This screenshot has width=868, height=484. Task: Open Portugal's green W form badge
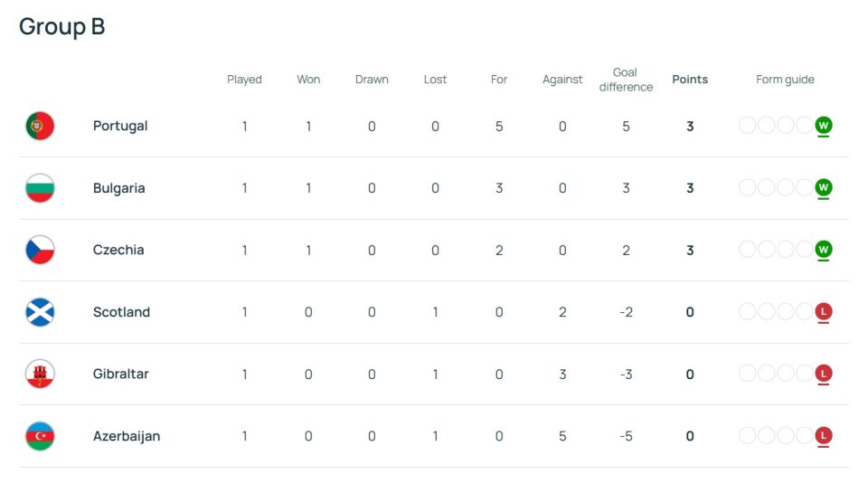pyautogui.click(x=823, y=125)
